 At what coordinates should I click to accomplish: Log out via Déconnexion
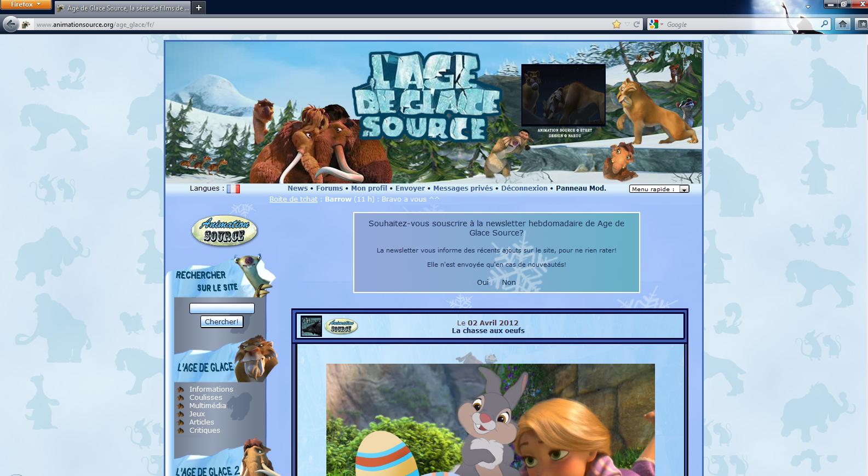pos(524,188)
